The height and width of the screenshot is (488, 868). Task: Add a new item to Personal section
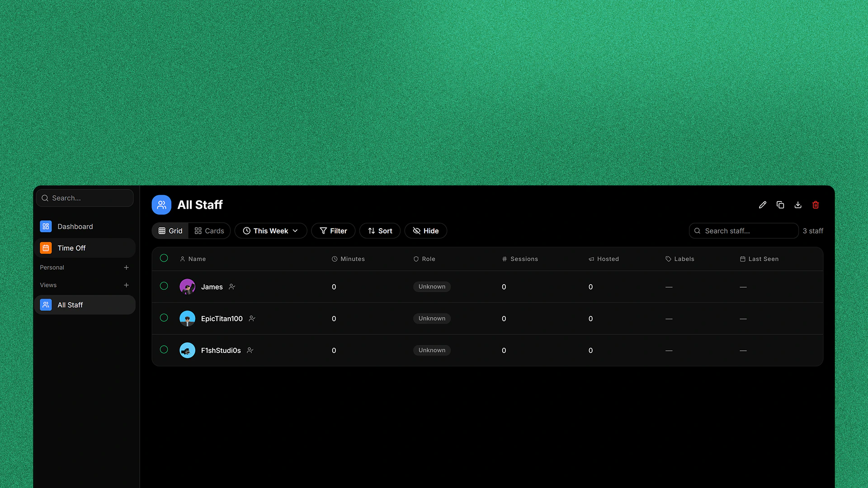pyautogui.click(x=126, y=267)
